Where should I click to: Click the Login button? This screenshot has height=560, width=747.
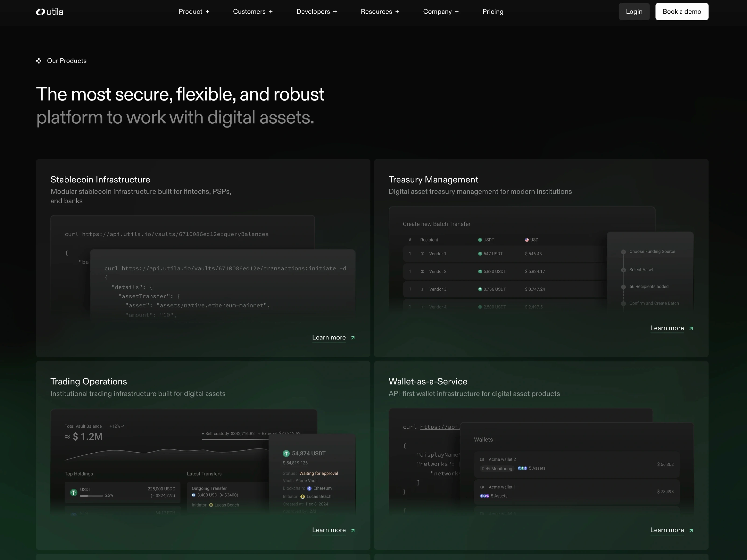click(x=634, y=11)
